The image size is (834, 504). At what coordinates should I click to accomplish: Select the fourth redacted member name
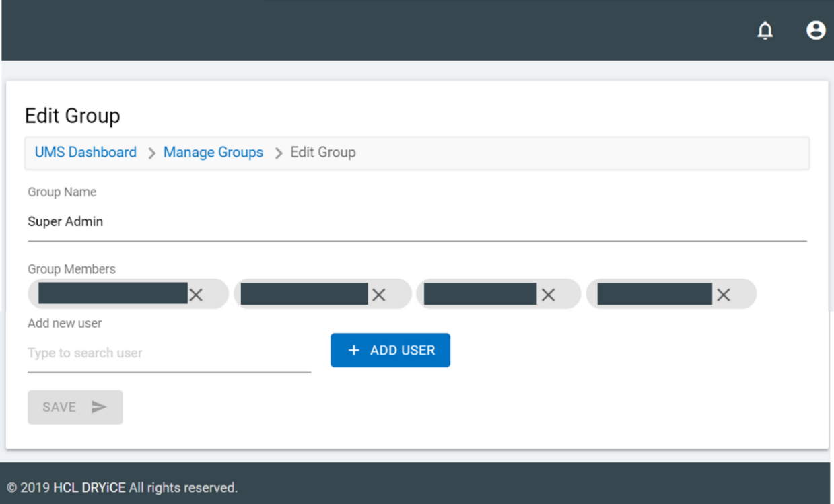click(x=654, y=294)
